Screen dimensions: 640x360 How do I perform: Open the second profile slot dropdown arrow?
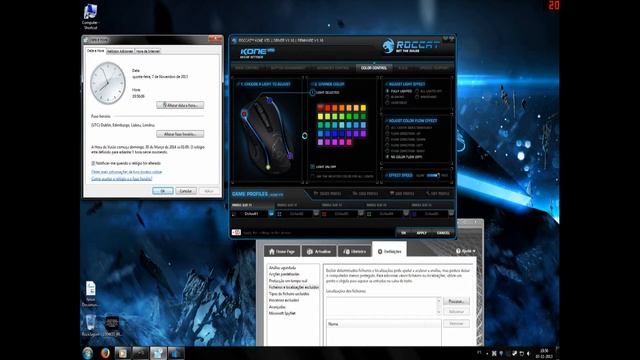pyautogui.click(x=316, y=213)
